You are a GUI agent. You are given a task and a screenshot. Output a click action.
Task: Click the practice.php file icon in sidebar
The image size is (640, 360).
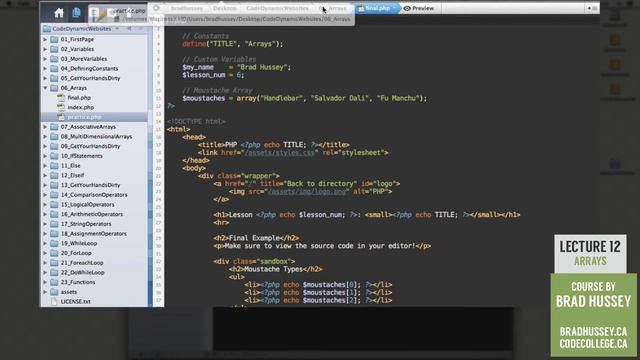tap(61, 117)
